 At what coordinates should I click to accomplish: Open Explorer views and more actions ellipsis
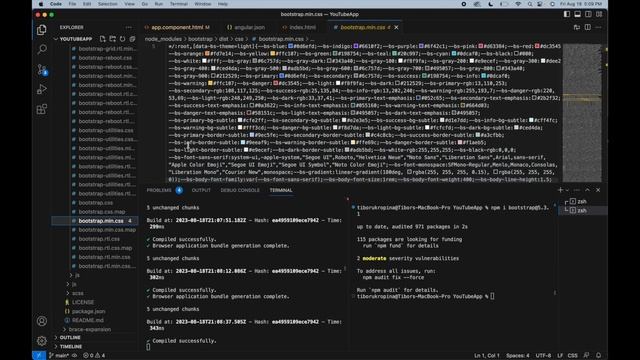coord(129,27)
